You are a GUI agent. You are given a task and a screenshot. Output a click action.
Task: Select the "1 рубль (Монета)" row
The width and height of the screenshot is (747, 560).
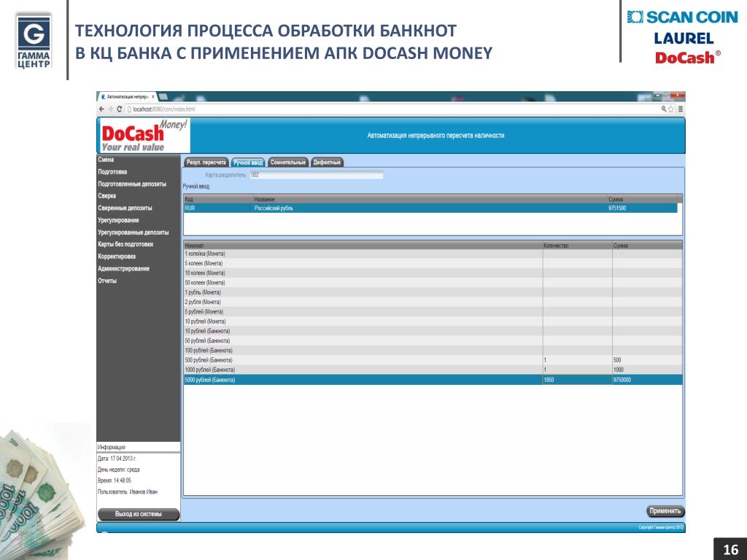[433, 292]
